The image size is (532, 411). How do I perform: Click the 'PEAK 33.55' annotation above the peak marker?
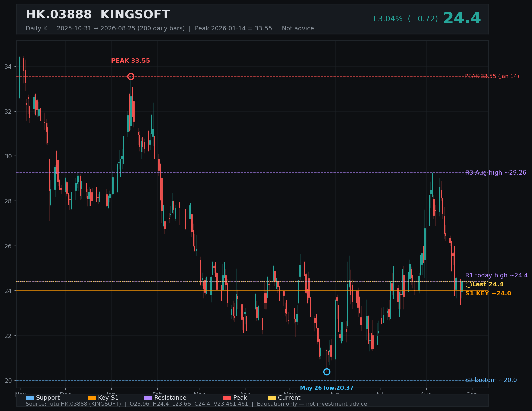click(131, 61)
